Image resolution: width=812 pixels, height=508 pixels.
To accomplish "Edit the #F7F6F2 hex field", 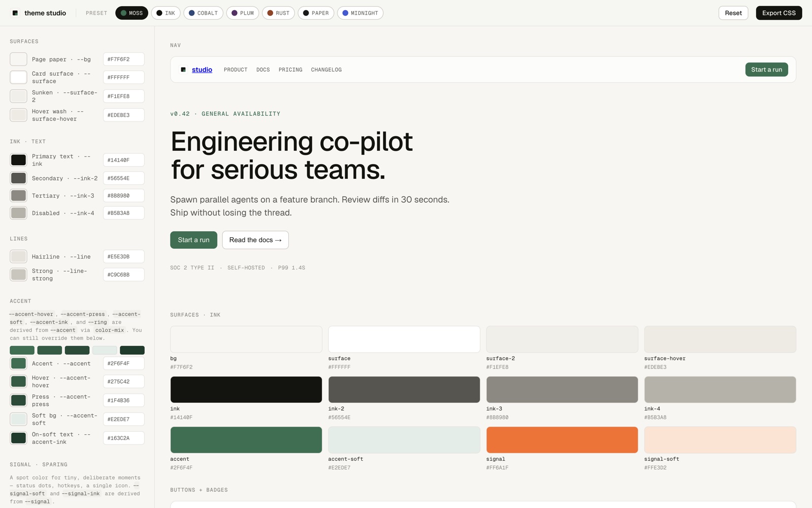I will (124, 59).
